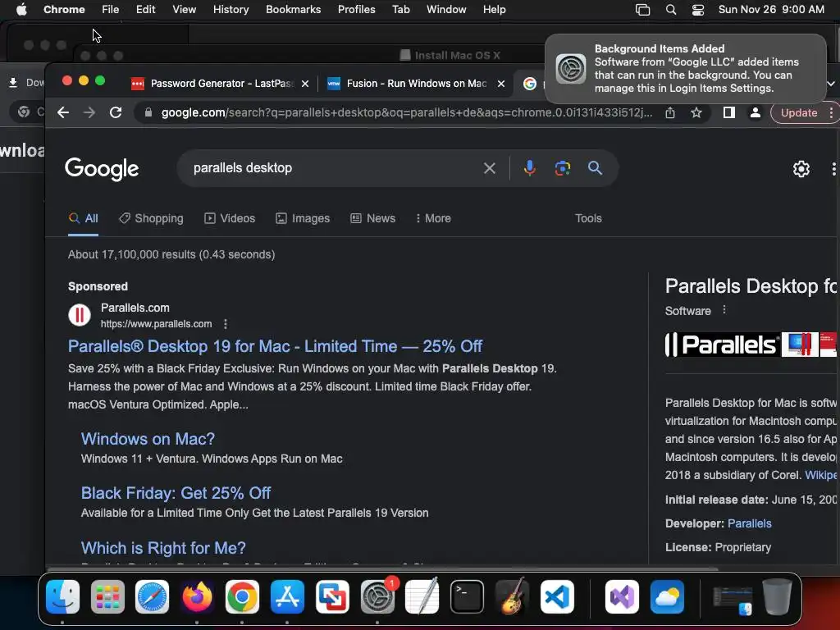The height and width of the screenshot is (630, 840).
Task: Open Black Friday: Get 25% Off link
Action: 176,493
